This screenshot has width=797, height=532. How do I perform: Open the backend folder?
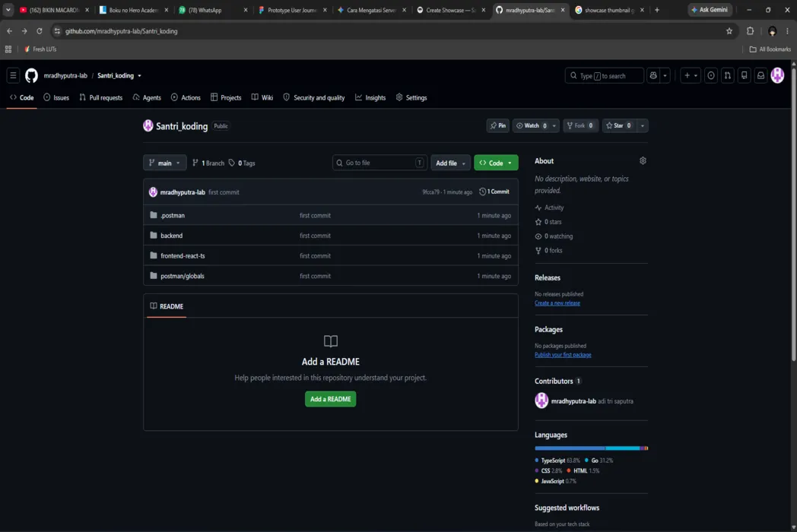(x=171, y=236)
